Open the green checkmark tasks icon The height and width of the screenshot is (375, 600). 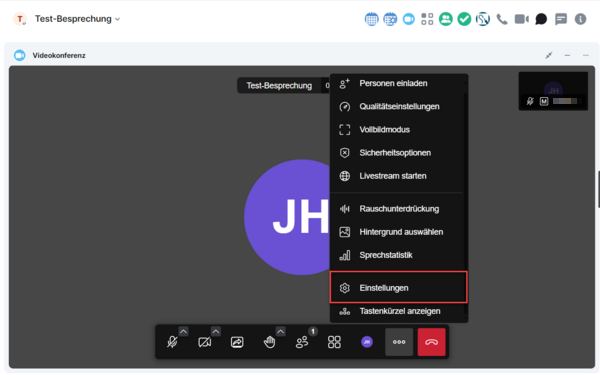(464, 19)
